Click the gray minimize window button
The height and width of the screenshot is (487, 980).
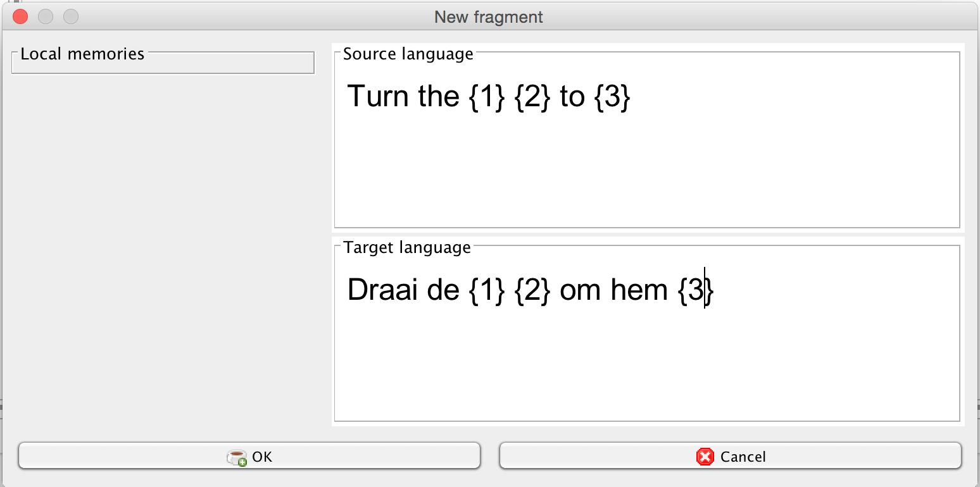[x=46, y=16]
